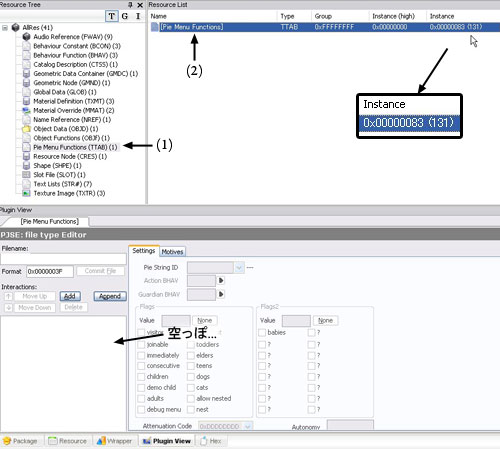Toggle the immediately checkbox
Viewport: 500px width, 449px height.
tap(141, 355)
